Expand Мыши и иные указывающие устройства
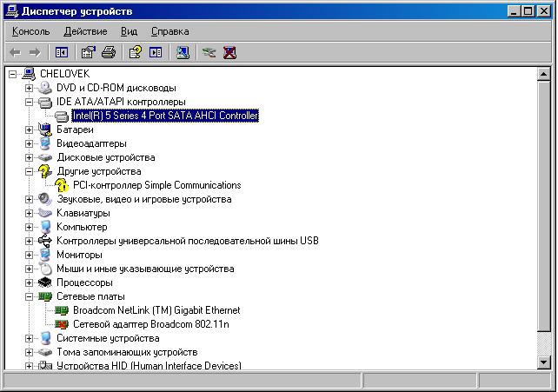 [x=30, y=269]
